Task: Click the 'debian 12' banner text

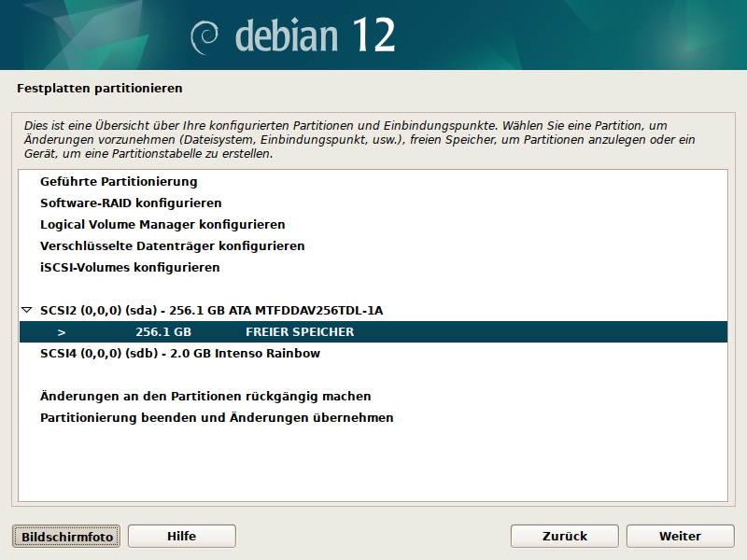Action: 315,35
